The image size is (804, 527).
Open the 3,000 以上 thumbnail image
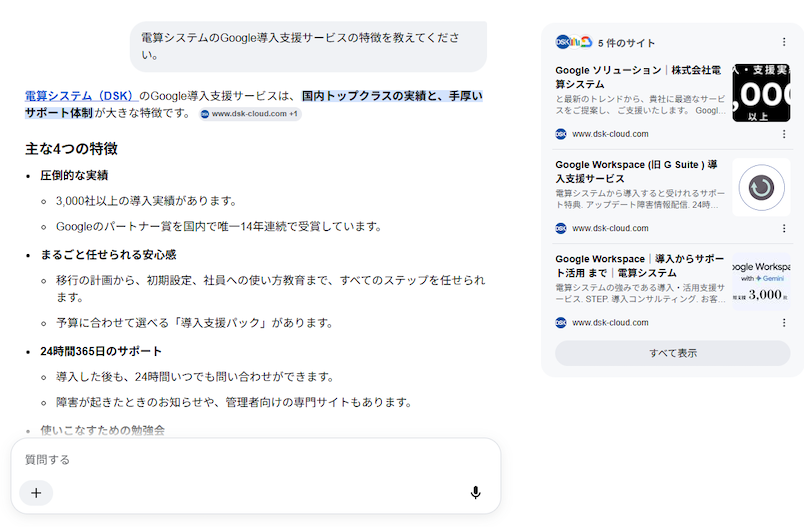(x=761, y=93)
